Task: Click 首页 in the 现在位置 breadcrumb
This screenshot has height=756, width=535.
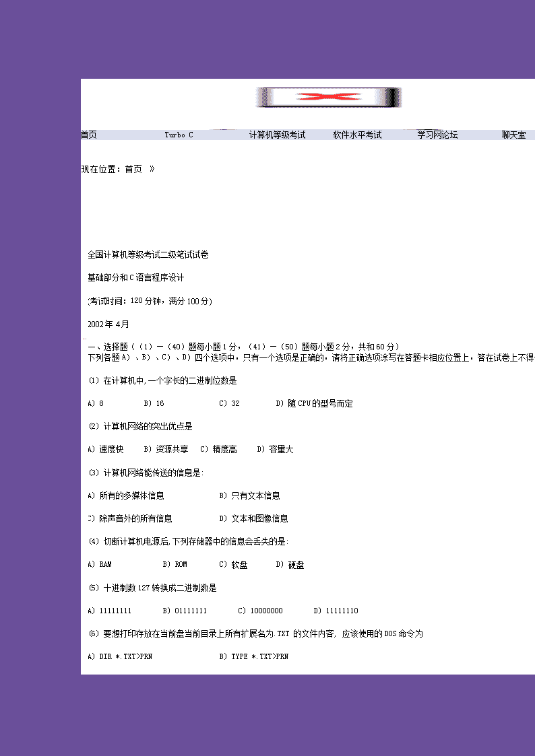Action: 133,169
